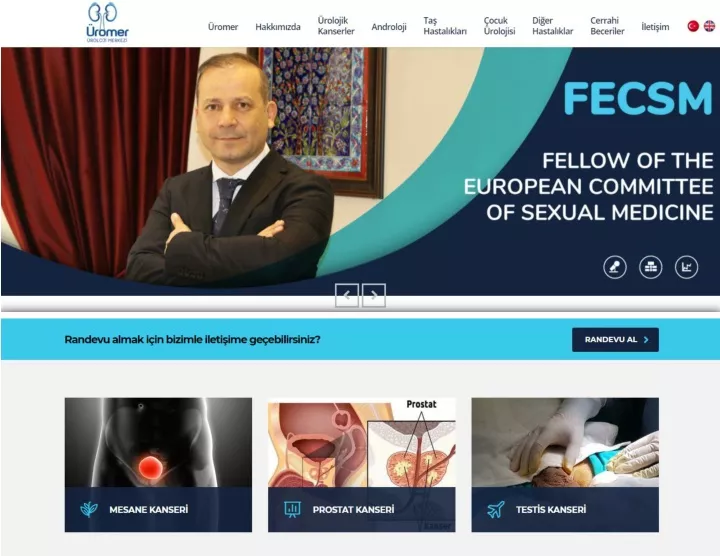Click the line graph circle icon

pyautogui.click(x=686, y=267)
